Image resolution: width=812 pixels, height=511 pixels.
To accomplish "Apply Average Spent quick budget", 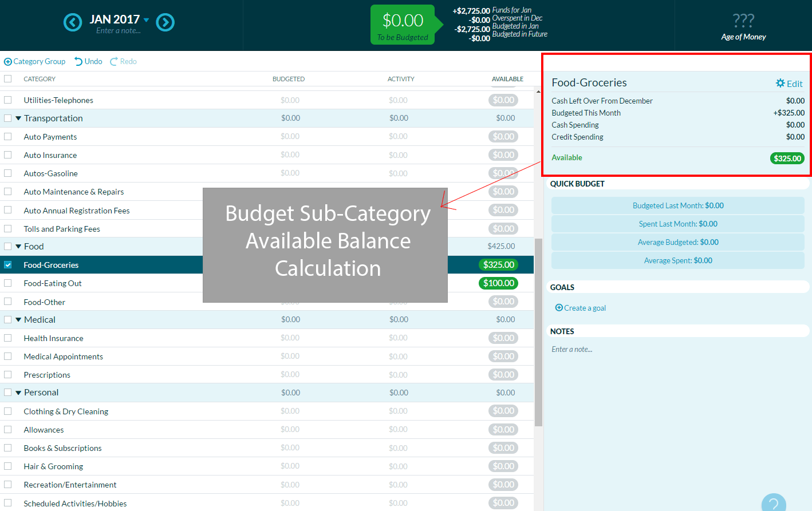I will coord(677,260).
